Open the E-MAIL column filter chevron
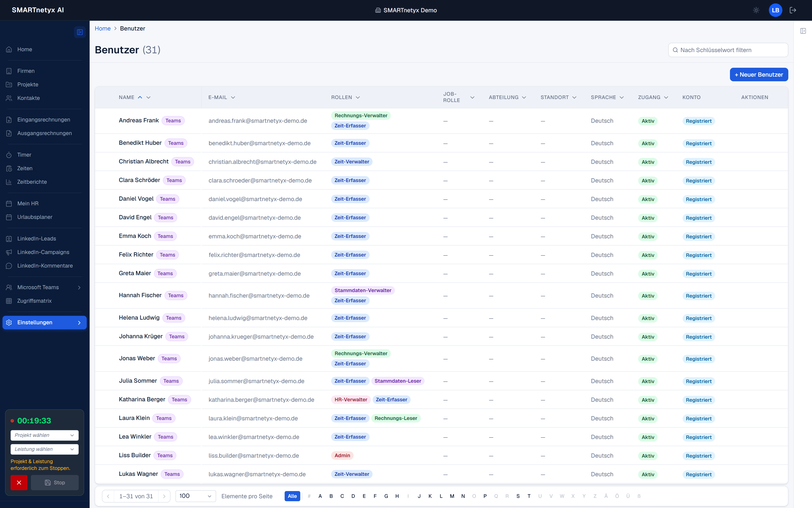Viewport: 812px width, 508px height. 233,97
